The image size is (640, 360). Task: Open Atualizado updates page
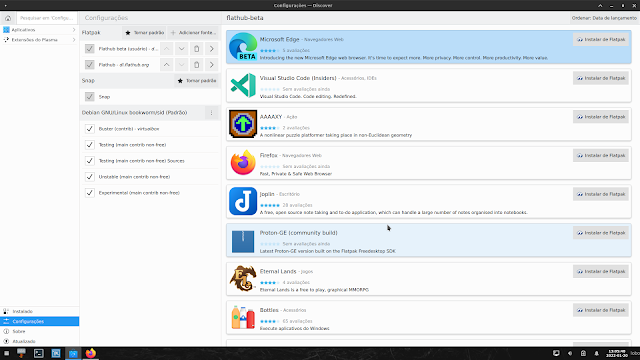coord(40,341)
